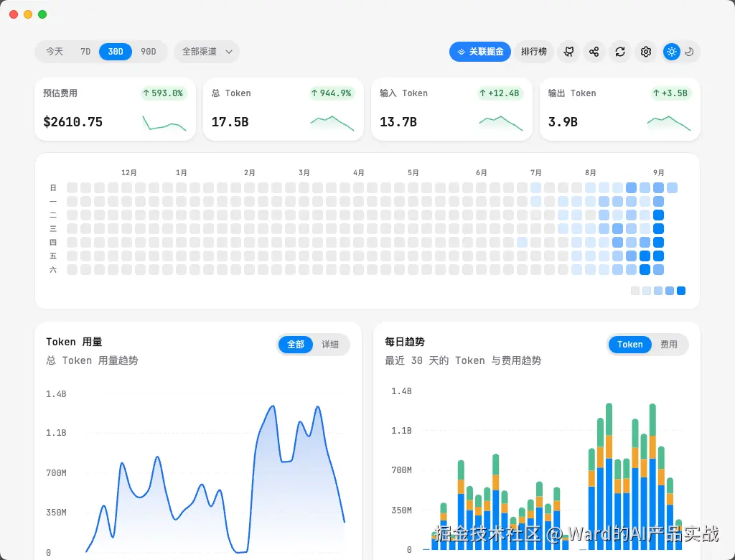Click the 每日趋势 panel title

pyautogui.click(x=405, y=342)
